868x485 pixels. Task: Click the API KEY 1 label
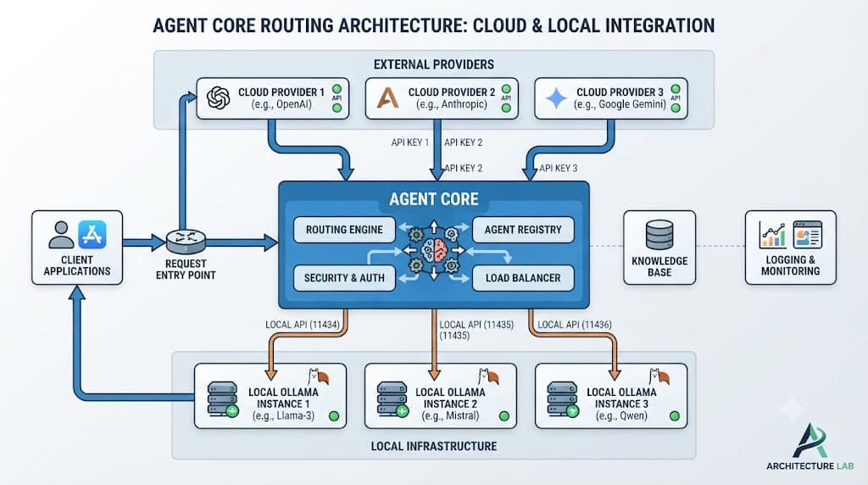click(410, 142)
